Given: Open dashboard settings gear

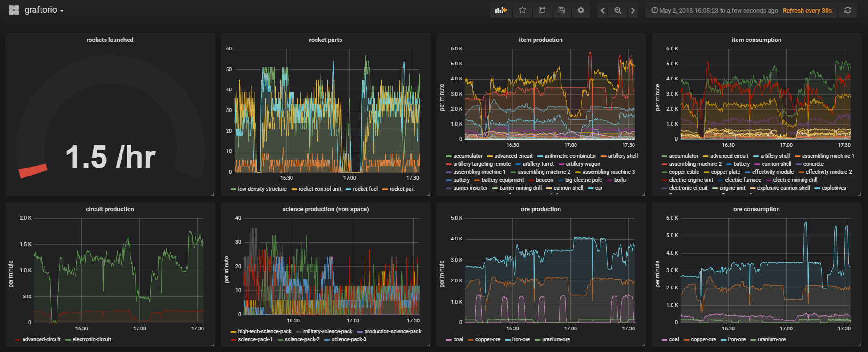Looking at the screenshot, I should pos(581,10).
